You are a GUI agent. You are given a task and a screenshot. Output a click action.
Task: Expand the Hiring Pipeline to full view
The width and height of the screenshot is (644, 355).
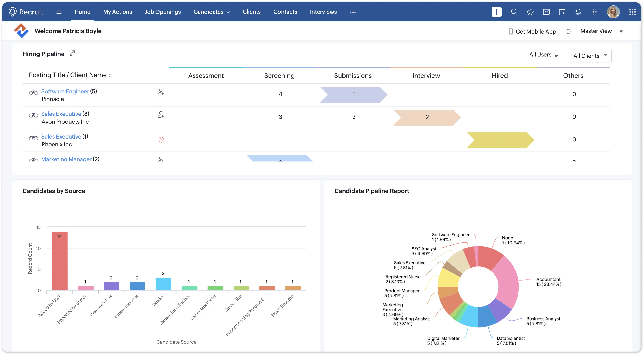click(72, 53)
